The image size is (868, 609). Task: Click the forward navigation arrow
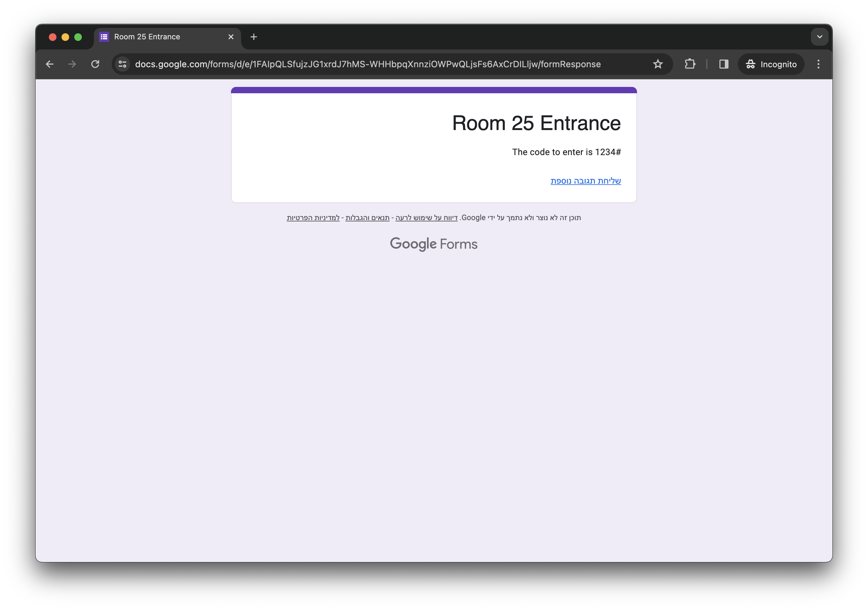point(72,64)
